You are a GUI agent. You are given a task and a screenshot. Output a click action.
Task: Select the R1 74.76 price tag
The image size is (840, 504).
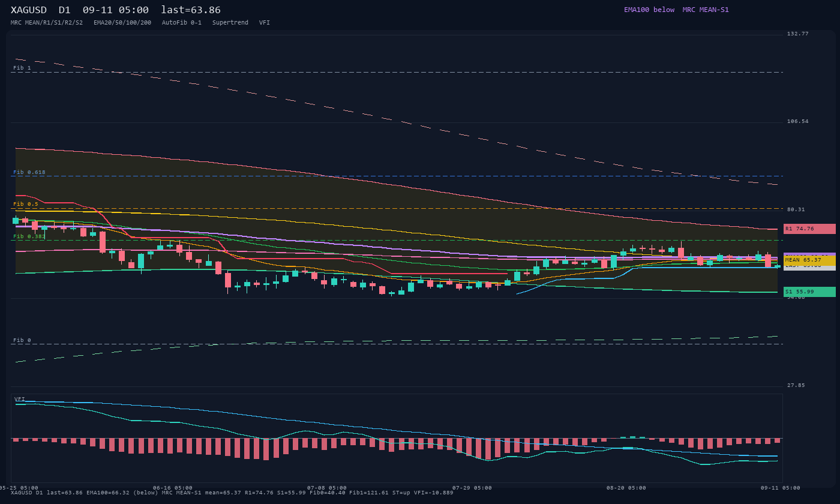tap(809, 229)
